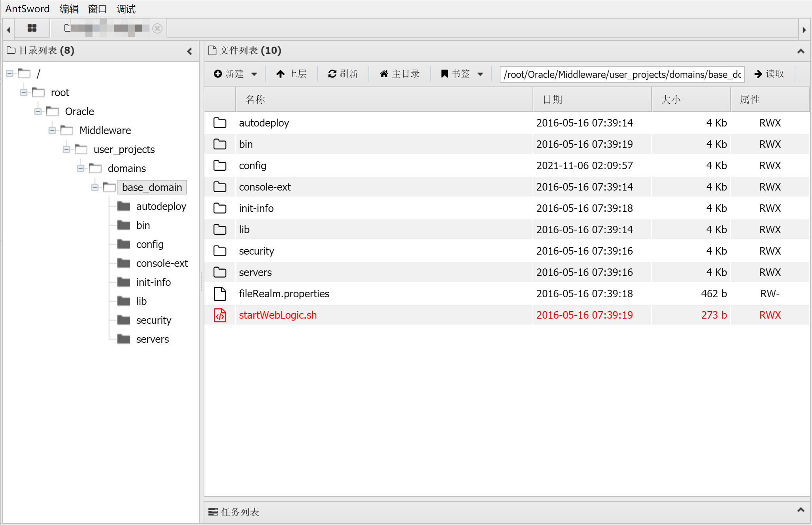Collapse the Oracle tree node
The image size is (812, 525).
[38, 111]
